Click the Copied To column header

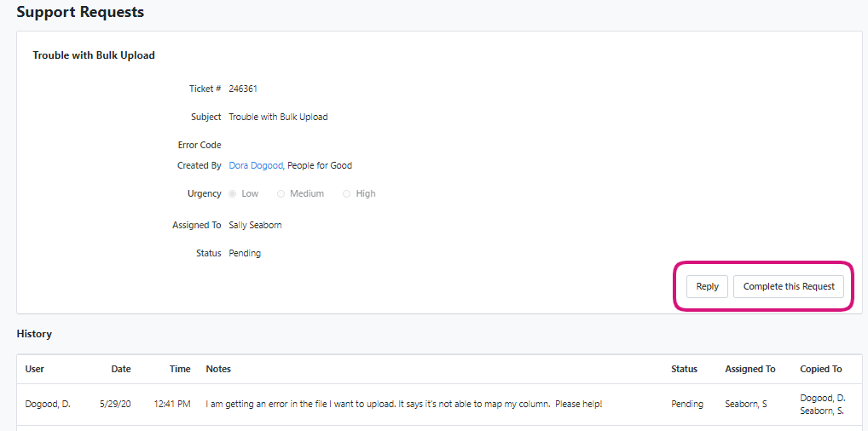(820, 369)
